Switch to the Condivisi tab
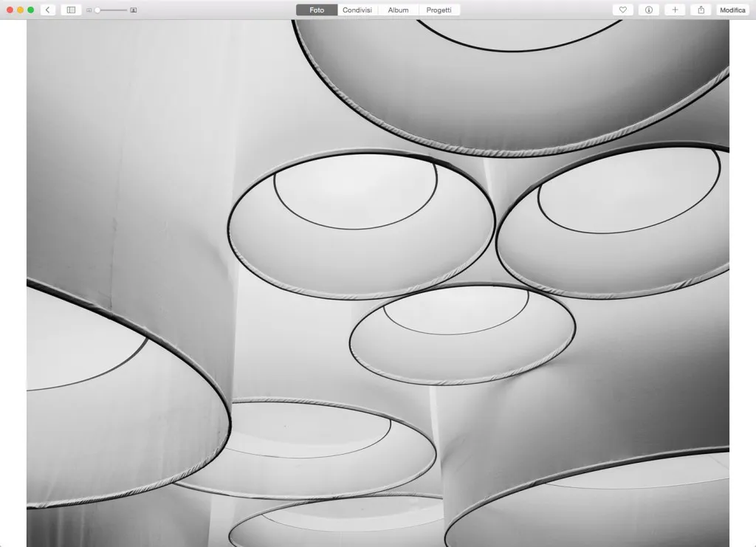756x547 pixels. click(x=357, y=10)
